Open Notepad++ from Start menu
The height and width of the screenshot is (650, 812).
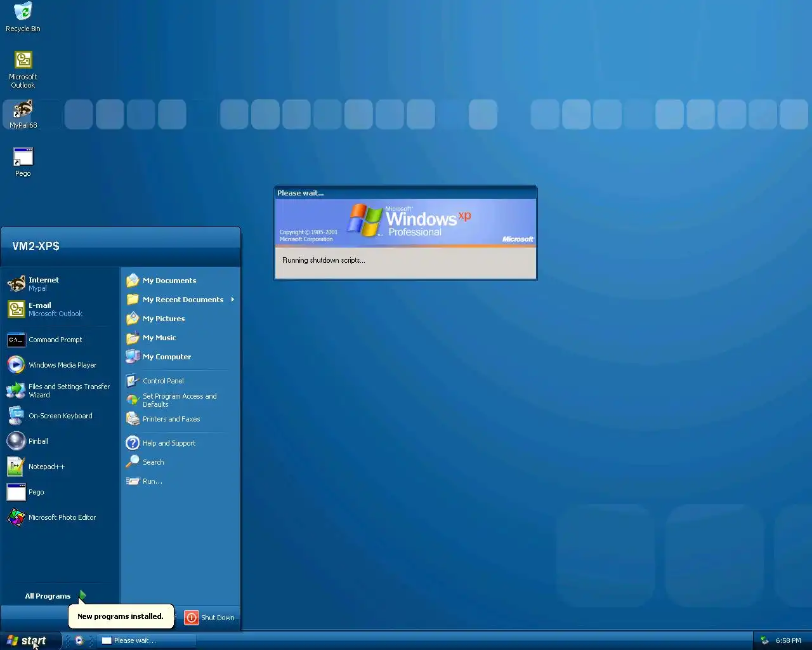tap(60, 467)
